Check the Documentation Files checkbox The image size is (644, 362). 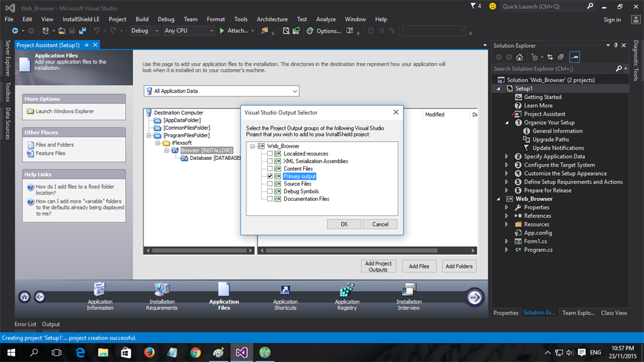(270, 199)
